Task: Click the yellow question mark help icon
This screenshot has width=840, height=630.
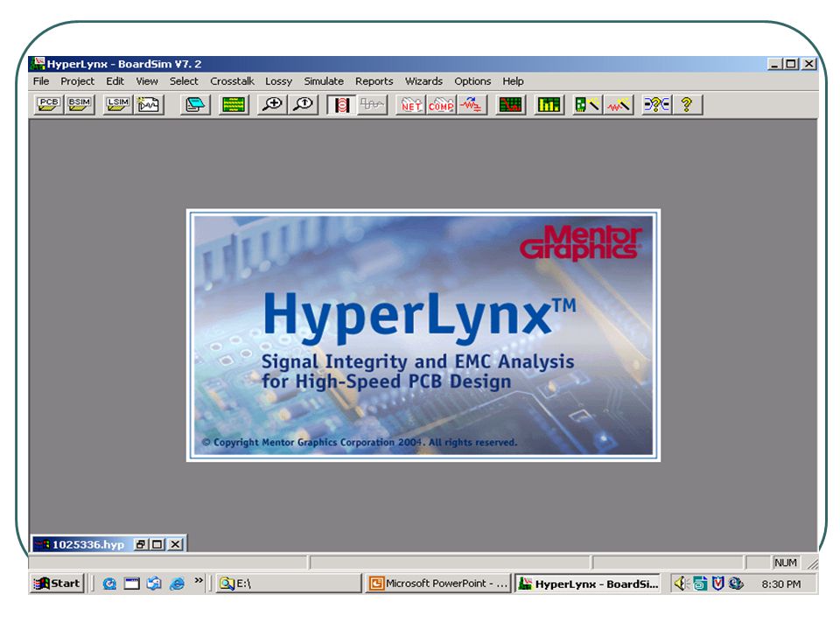Action: [x=688, y=104]
